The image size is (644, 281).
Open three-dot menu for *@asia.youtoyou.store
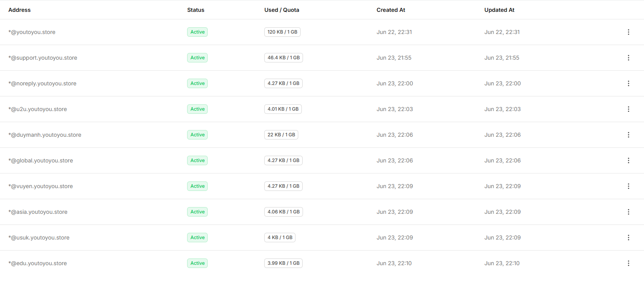point(628,212)
